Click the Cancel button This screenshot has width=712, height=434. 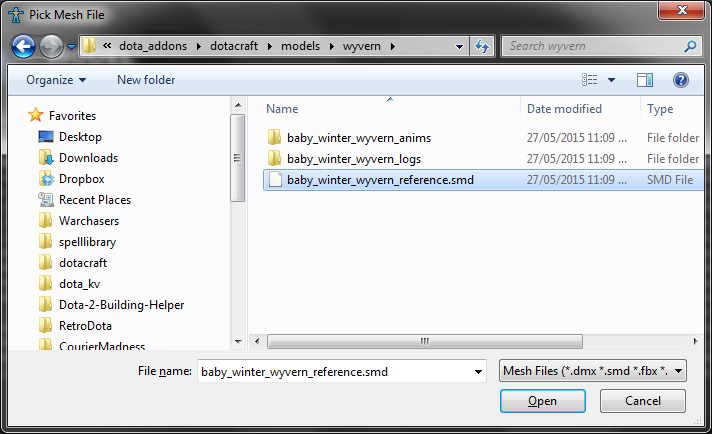[643, 402]
